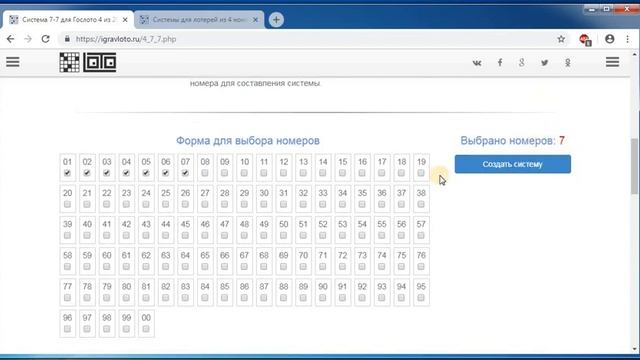The image size is (640, 360).
Task: Check number 19 checkbox
Action: coord(421,173)
